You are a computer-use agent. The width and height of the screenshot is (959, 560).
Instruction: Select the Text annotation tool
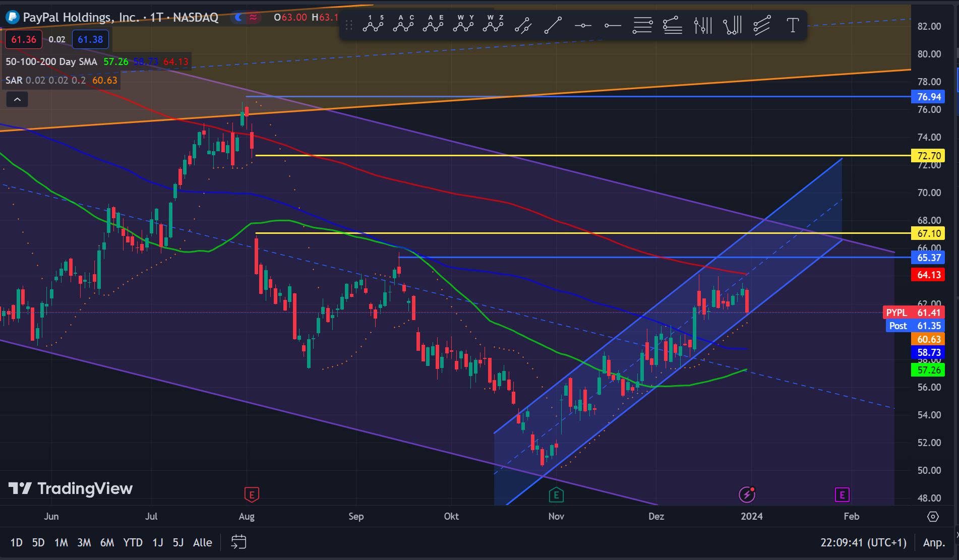point(793,25)
